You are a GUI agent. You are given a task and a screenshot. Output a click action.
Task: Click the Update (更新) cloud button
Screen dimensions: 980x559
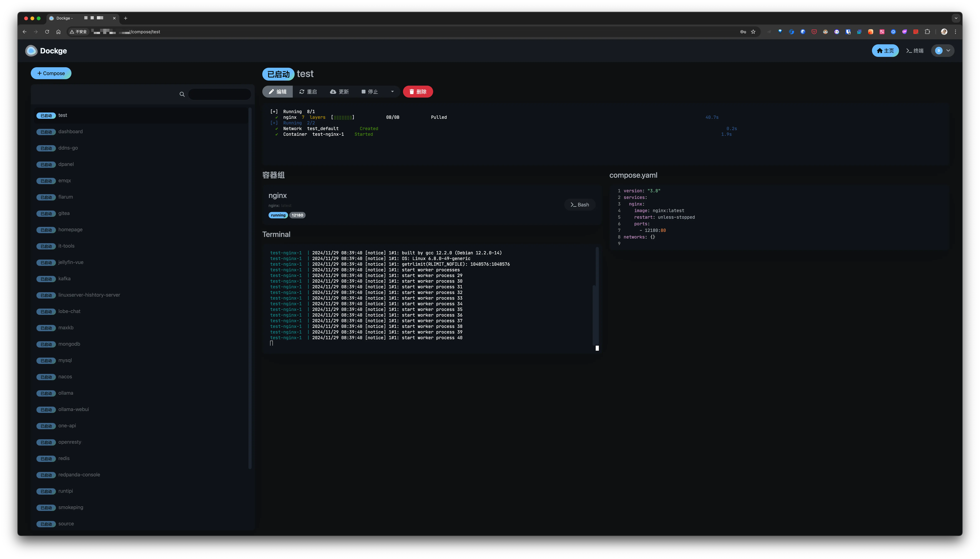click(x=339, y=92)
